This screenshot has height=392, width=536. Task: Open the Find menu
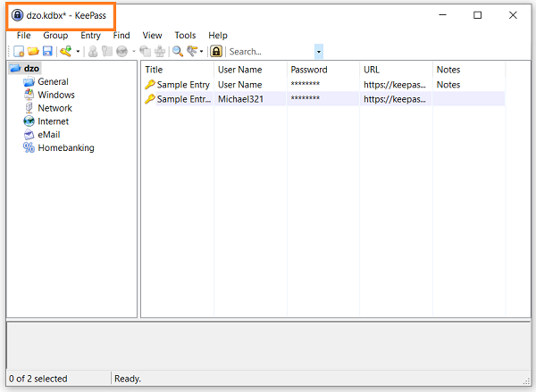[x=121, y=35]
